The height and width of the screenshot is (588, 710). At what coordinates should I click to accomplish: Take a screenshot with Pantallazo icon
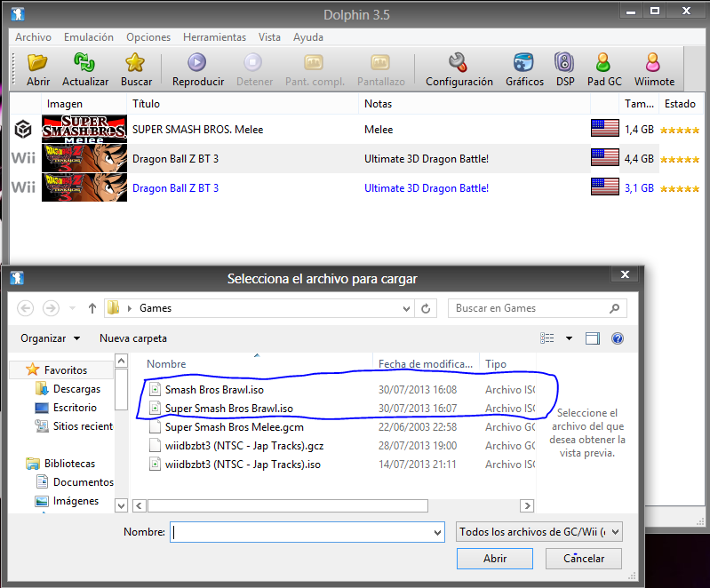[380, 62]
